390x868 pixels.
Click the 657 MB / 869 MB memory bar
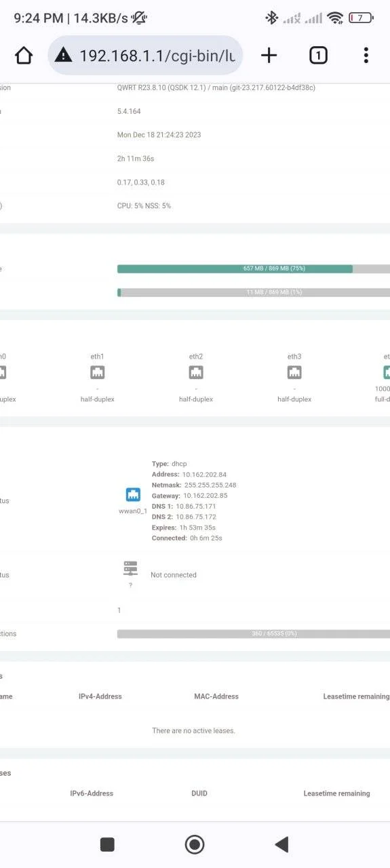click(x=254, y=269)
